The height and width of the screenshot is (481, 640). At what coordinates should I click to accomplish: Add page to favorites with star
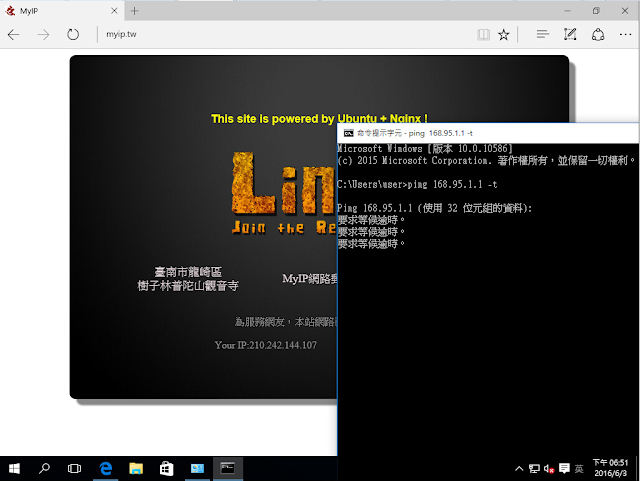(x=504, y=35)
